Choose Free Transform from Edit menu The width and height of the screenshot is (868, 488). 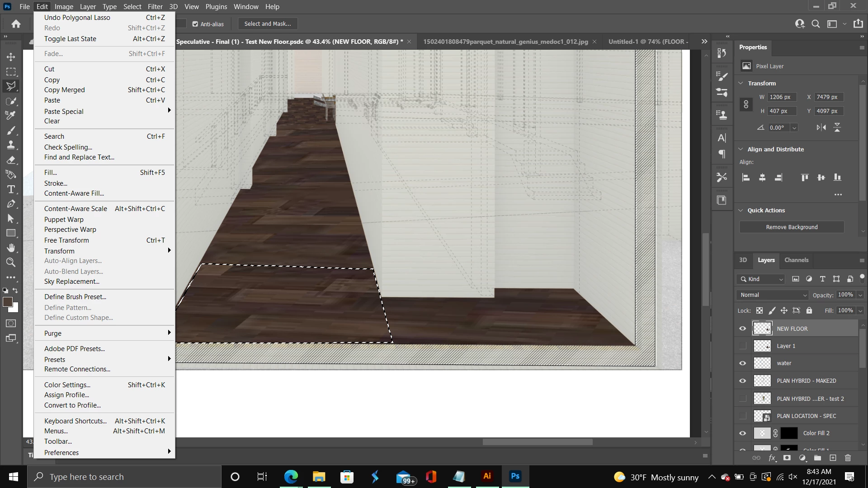66,240
